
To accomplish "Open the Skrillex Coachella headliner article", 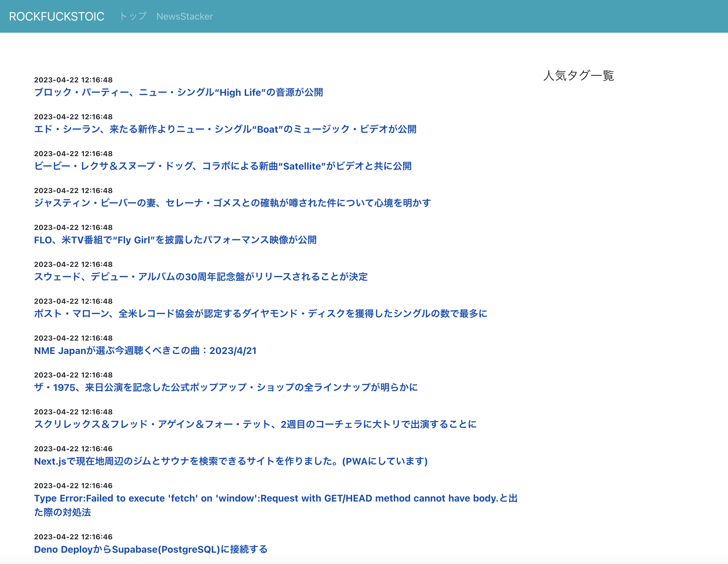I will (x=255, y=424).
